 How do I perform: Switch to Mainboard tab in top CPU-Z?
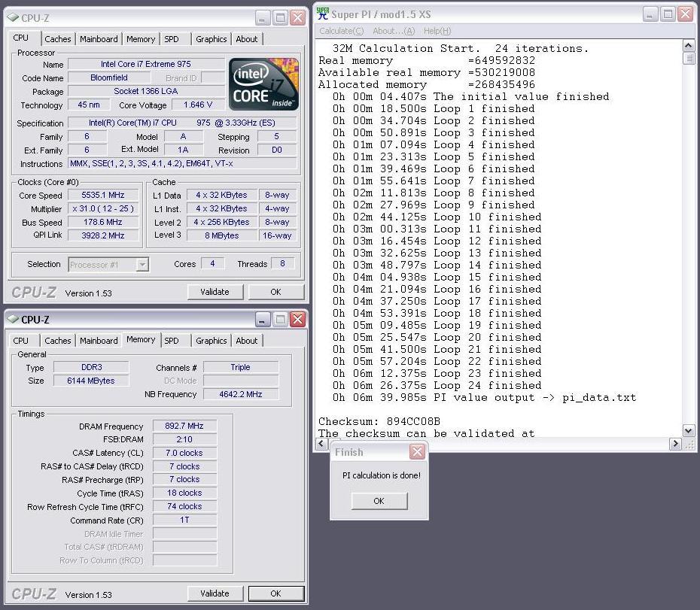click(x=99, y=39)
